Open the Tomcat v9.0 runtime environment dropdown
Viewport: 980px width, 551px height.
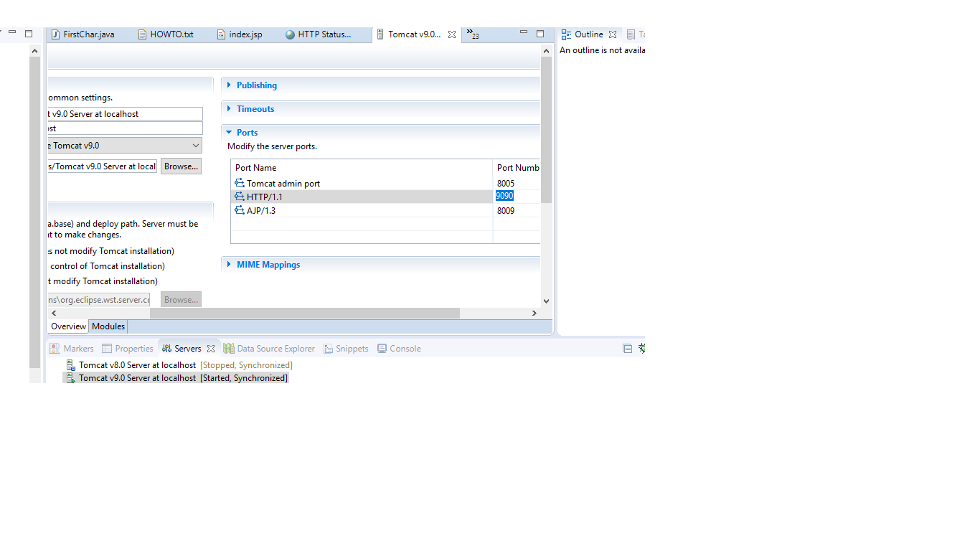(125, 146)
